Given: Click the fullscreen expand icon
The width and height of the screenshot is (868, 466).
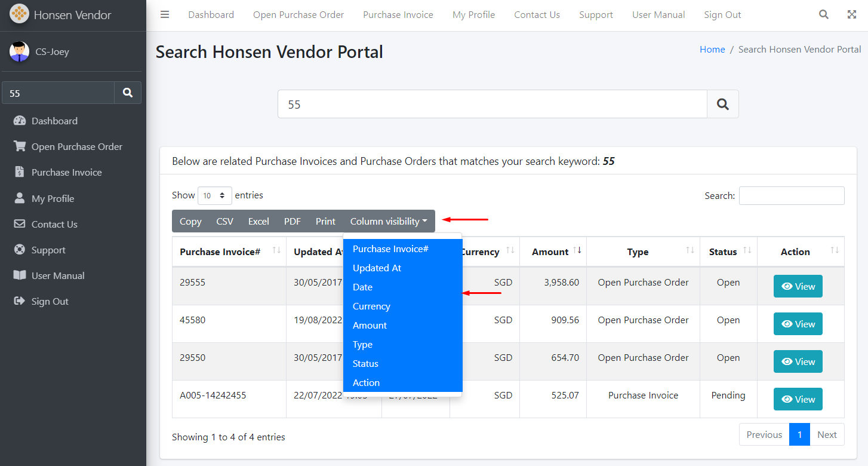Looking at the screenshot, I should click(852, 15).
